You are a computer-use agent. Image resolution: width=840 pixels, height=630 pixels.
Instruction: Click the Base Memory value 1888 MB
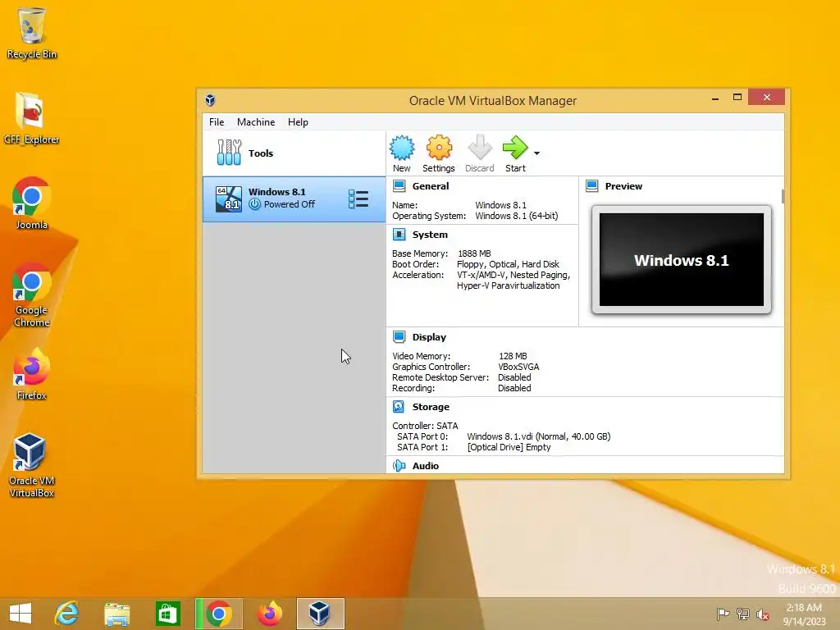point(475,253)
